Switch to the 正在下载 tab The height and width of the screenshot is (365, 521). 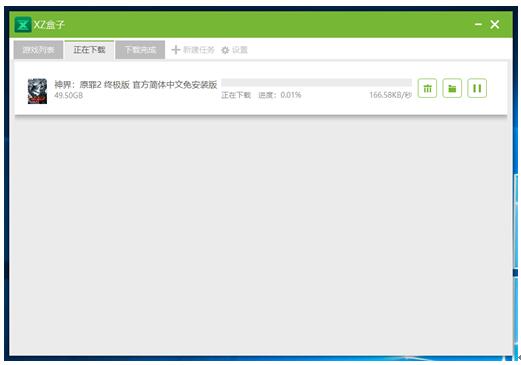pyautogui.click(x=89, y=50)
